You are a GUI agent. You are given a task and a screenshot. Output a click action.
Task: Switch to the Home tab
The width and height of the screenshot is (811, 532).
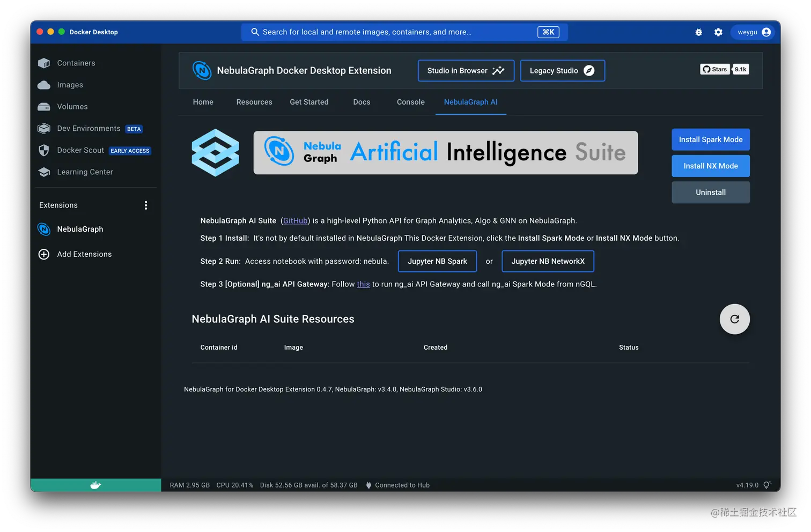[x=203, y=102]
